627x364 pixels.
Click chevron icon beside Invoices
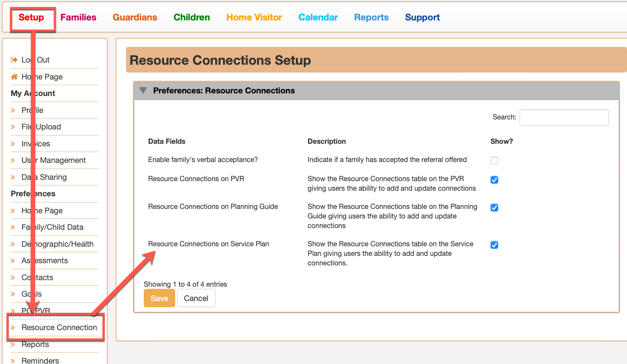click(x=13, y=144)
